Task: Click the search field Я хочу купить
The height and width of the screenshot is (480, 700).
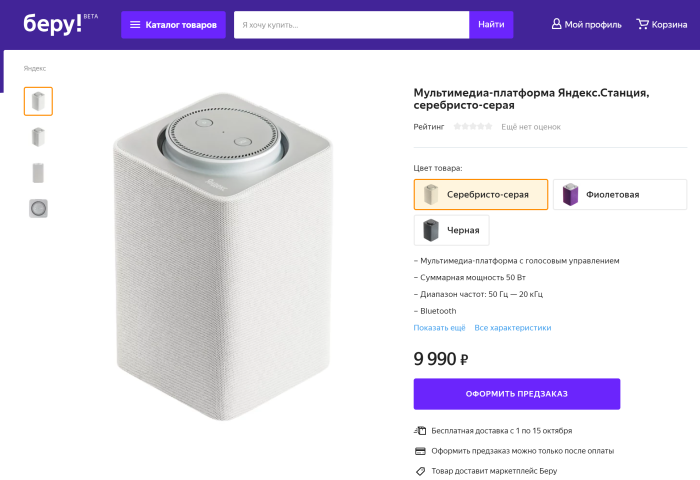Action: 351,25
